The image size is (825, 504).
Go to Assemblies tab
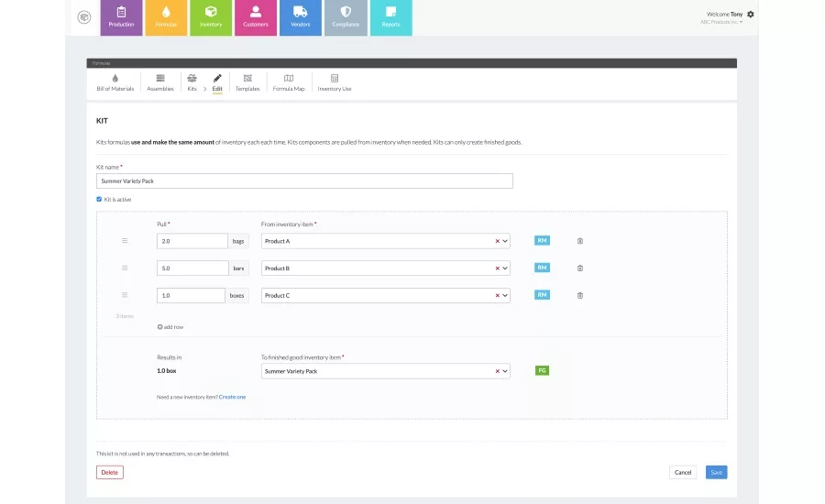click(159, 82)
